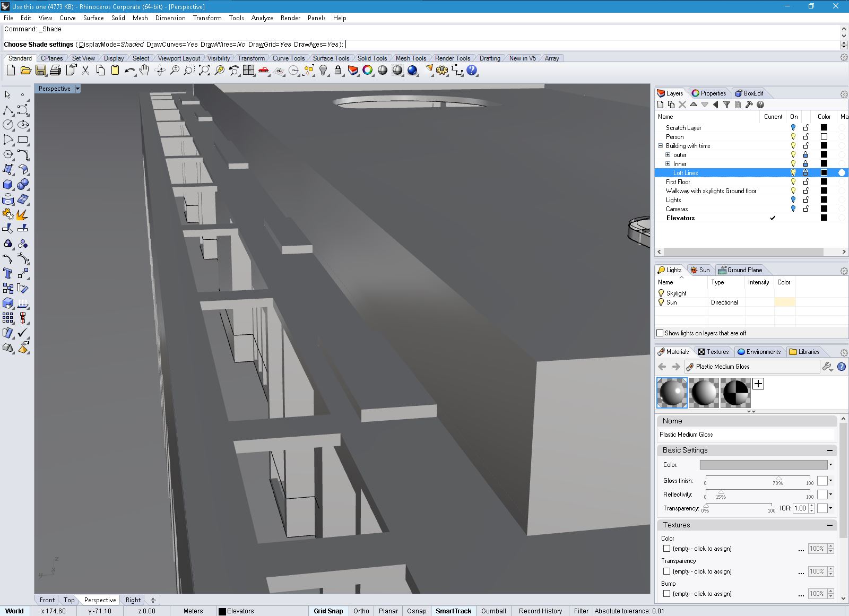This screenshot has width=849, height=616.
Task: Click the blue Render sphere icon
Action: pyautogui.click(x=412, y=70)
